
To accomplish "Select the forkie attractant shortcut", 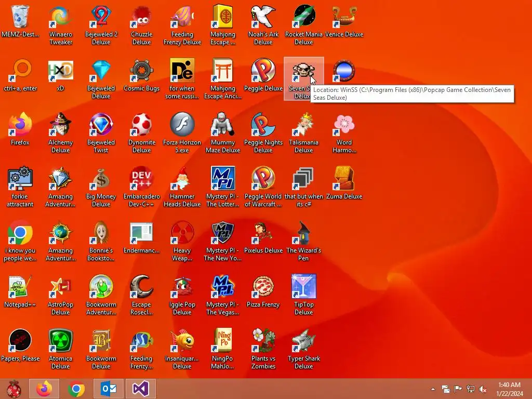I will pos(20,178).
